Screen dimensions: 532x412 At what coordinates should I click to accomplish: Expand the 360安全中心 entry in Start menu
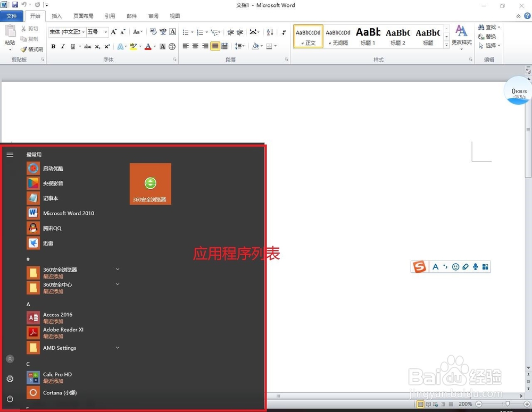[118, 284]
